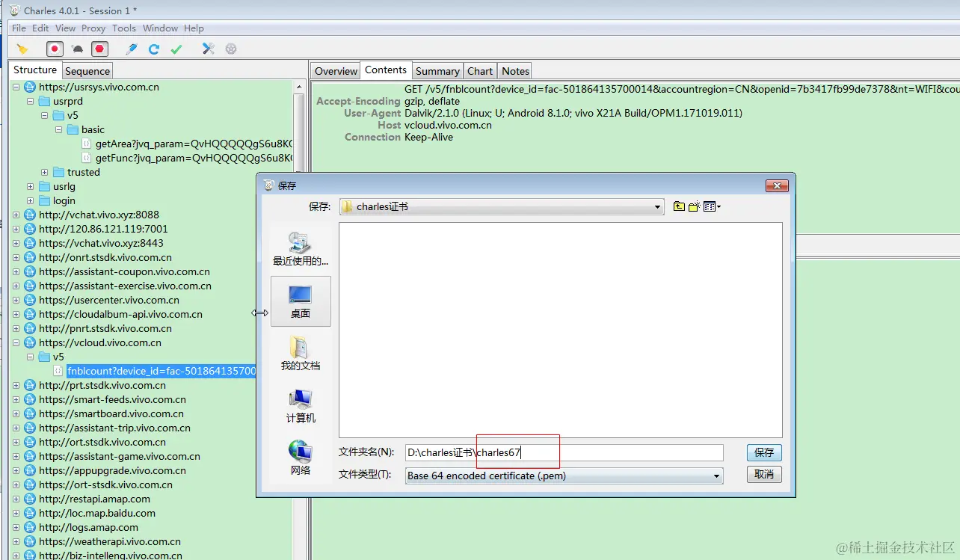Open the Help menu
The image size is (960, 560).
click(x=194, y=28)
